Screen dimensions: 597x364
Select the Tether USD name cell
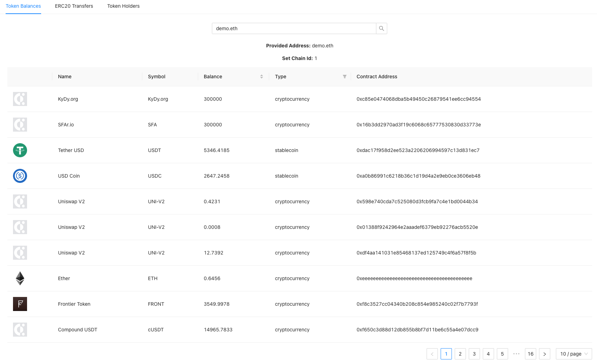coord(71,150)
